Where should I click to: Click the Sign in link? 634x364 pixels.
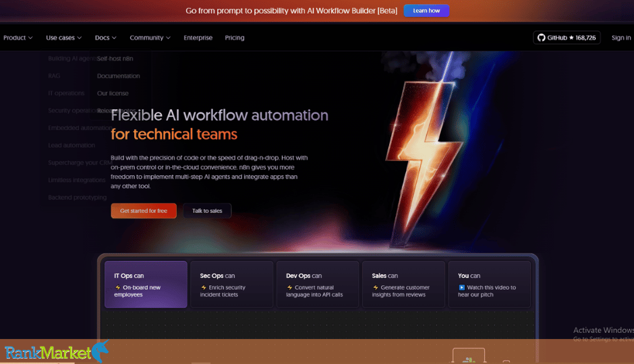click(621, 38)
